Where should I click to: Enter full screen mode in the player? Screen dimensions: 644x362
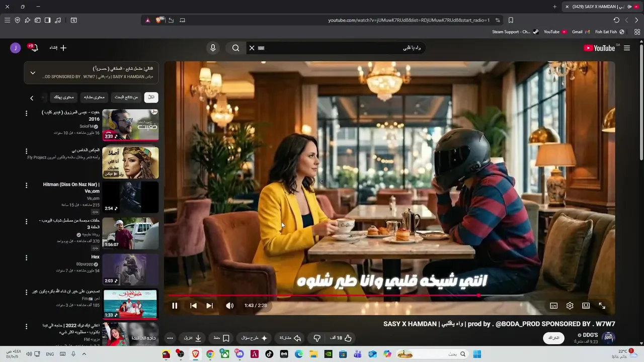coord(602,306)
